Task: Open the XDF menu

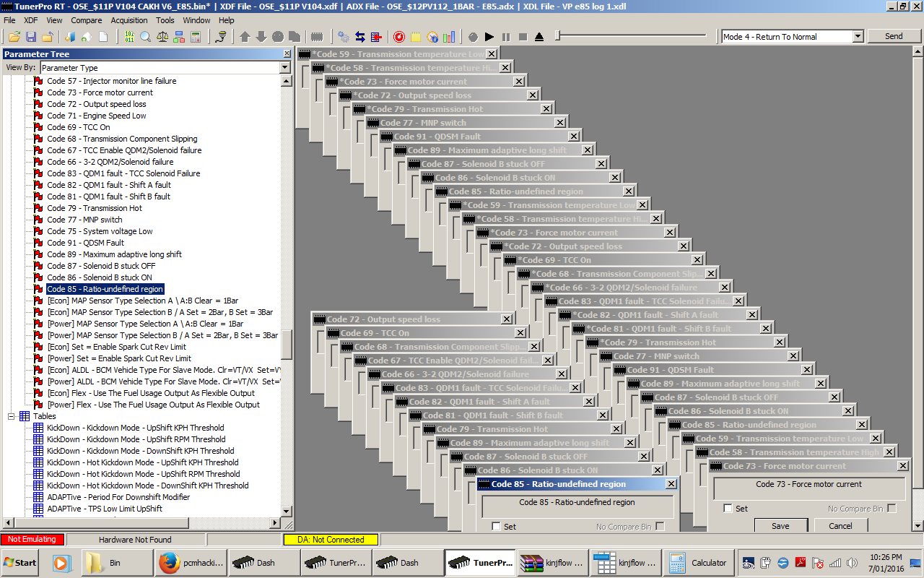Action: [31, 20]
